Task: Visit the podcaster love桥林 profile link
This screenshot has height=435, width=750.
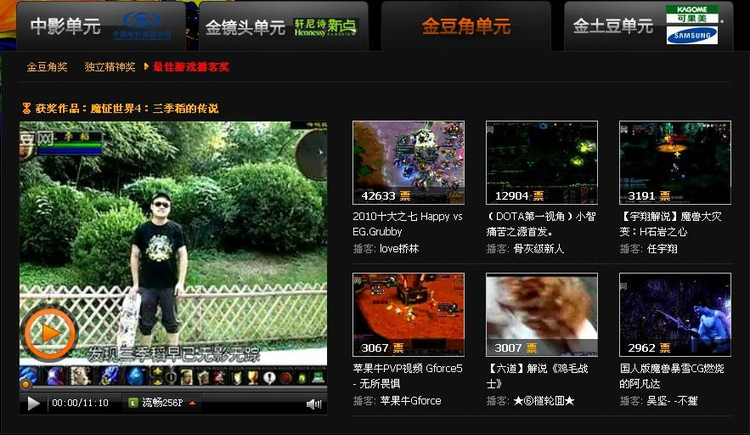Action: tap(399, 248)
